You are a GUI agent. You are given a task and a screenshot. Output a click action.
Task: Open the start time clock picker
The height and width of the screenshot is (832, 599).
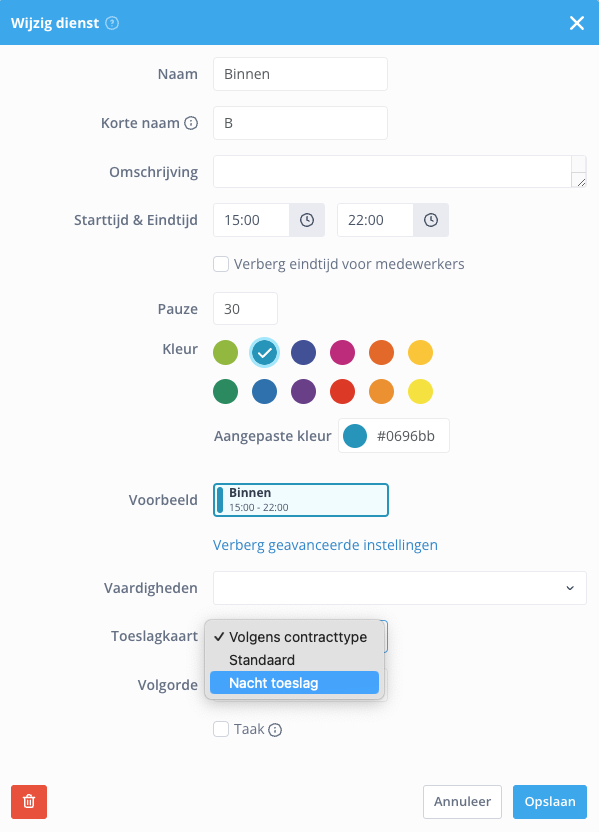pyautogui.click(x=307, y=220)
